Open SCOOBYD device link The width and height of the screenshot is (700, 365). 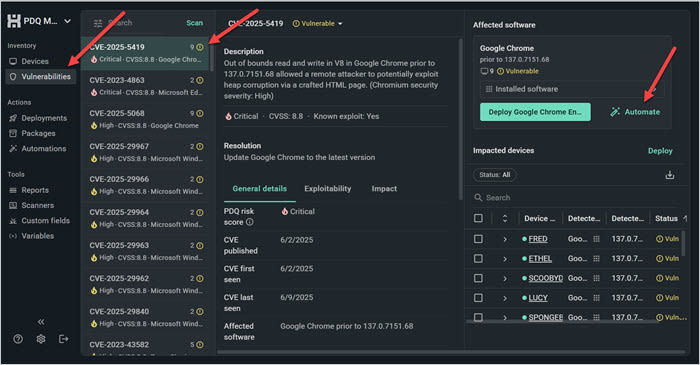546,278
